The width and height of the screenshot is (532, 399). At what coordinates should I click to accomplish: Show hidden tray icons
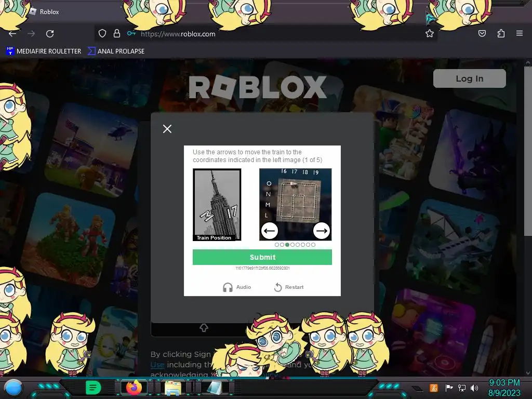pos(418,389)
